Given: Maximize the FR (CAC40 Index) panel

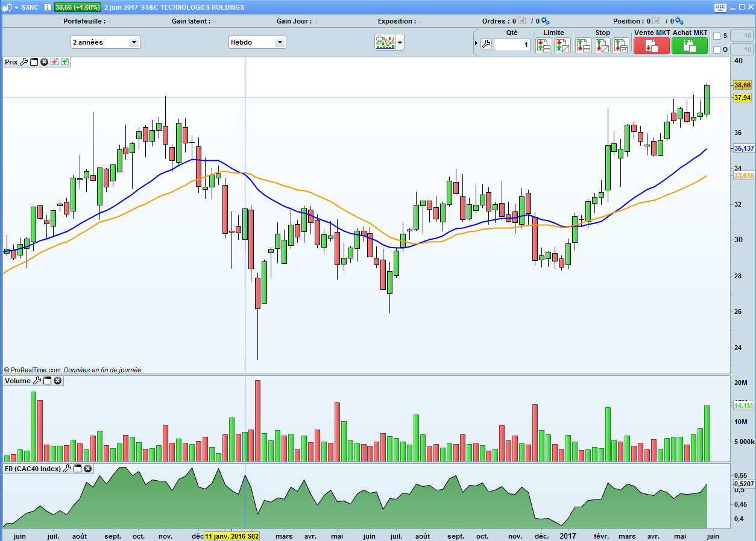Looking at the screenshot, I should click(77, 468).
